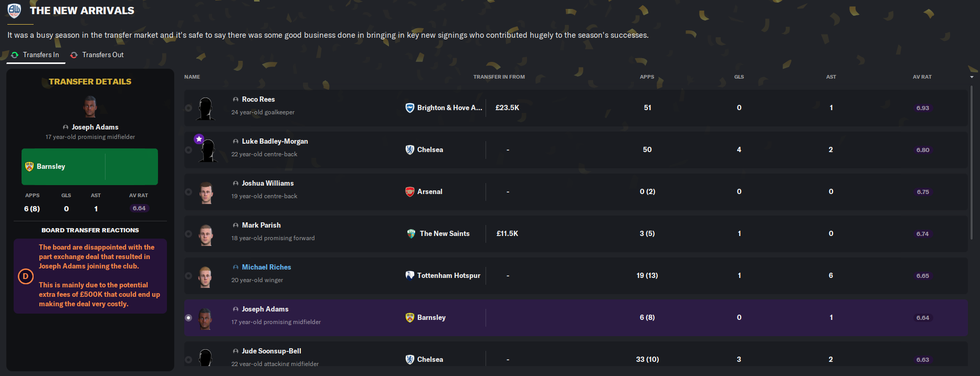Sort table by AV RAT column
The width and height of the screenshot is (980, 376).
922,77
